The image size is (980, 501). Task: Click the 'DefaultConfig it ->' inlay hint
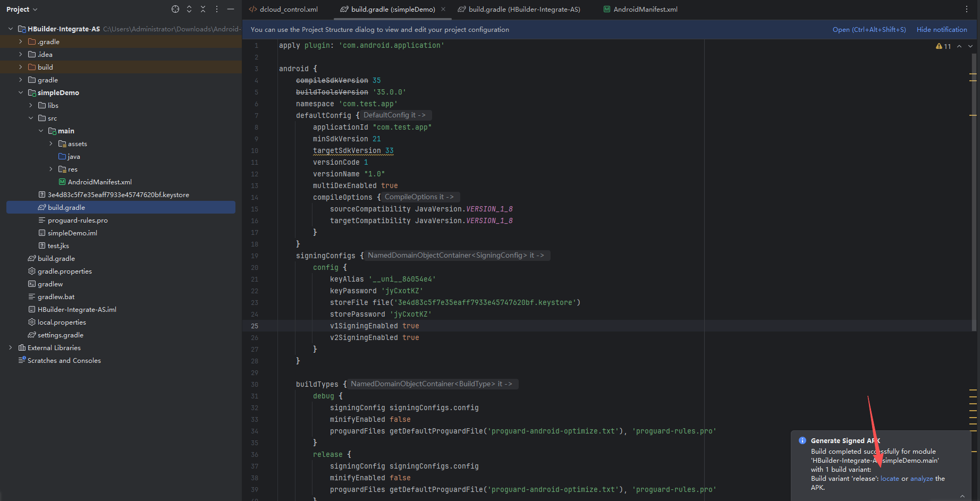point(394,115)
